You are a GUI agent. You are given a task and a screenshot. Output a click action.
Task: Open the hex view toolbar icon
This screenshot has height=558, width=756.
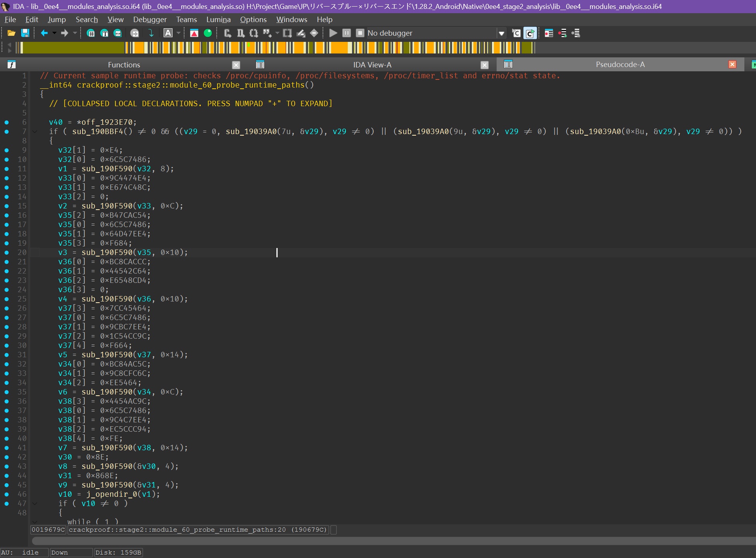click(x=91, y=33)
